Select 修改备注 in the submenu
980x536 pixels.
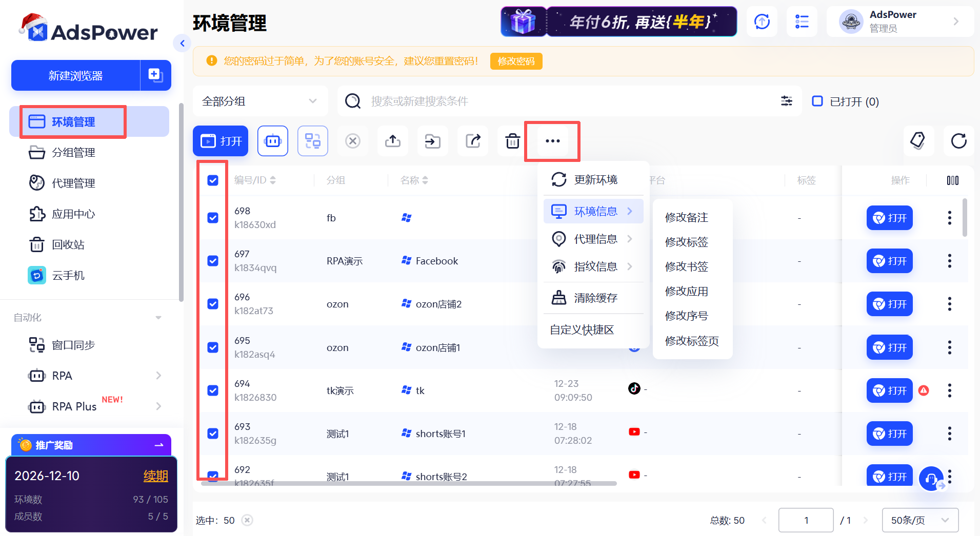click(686, 217)
